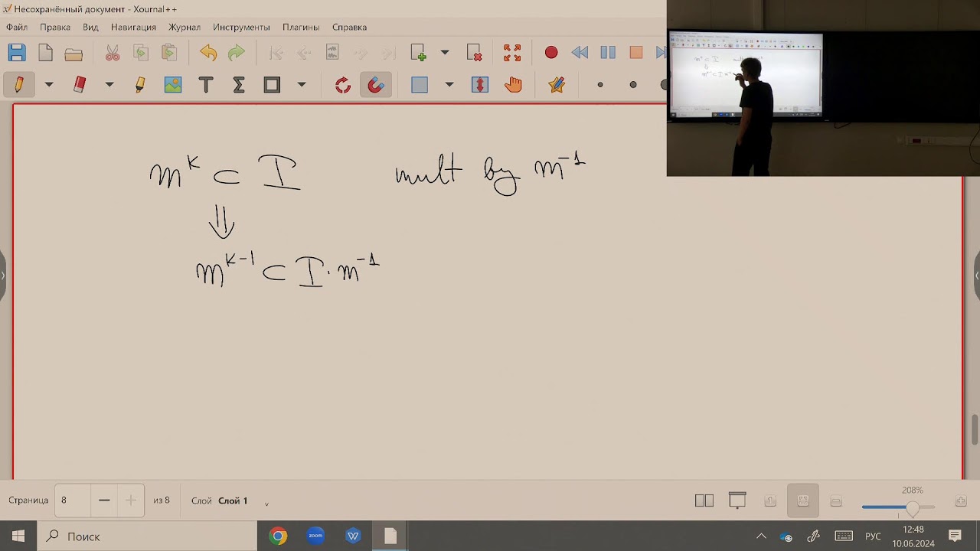The image size is (980, 551).
Task: Rewind the audio recording playback
Action: coord(580,53)
